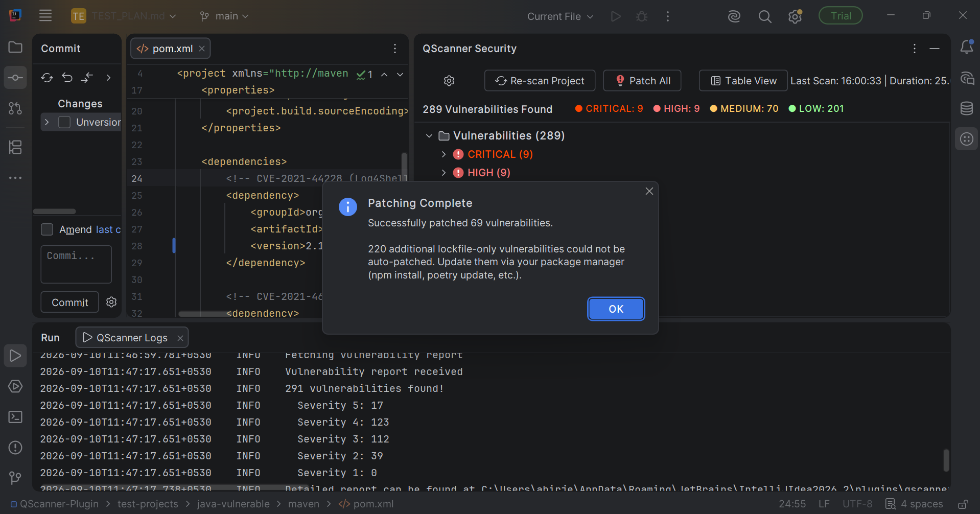
Task: Open the main branch dropdown
Action: (224, 16)
